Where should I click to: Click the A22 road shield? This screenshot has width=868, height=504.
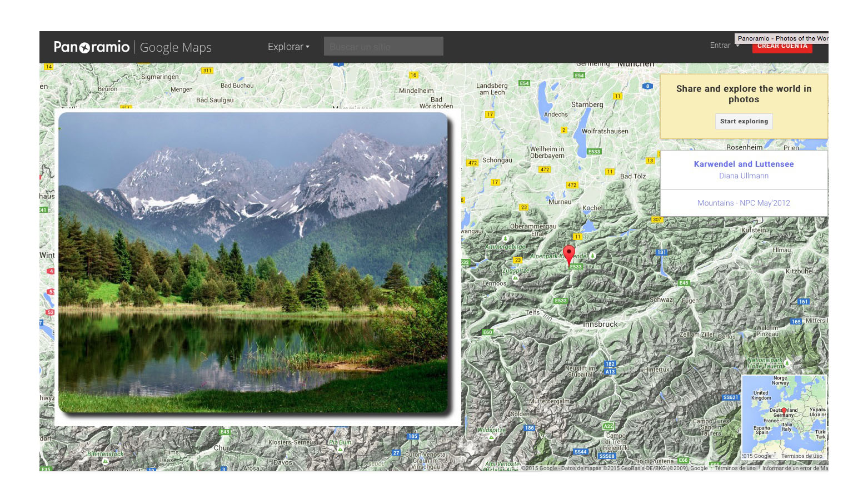[x=608, y=426]
